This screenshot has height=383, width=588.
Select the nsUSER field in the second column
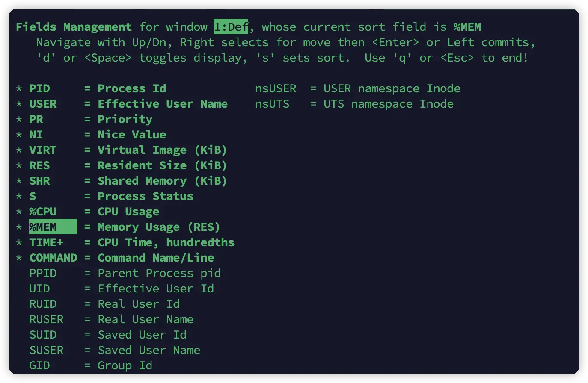[x=276, y=88]
